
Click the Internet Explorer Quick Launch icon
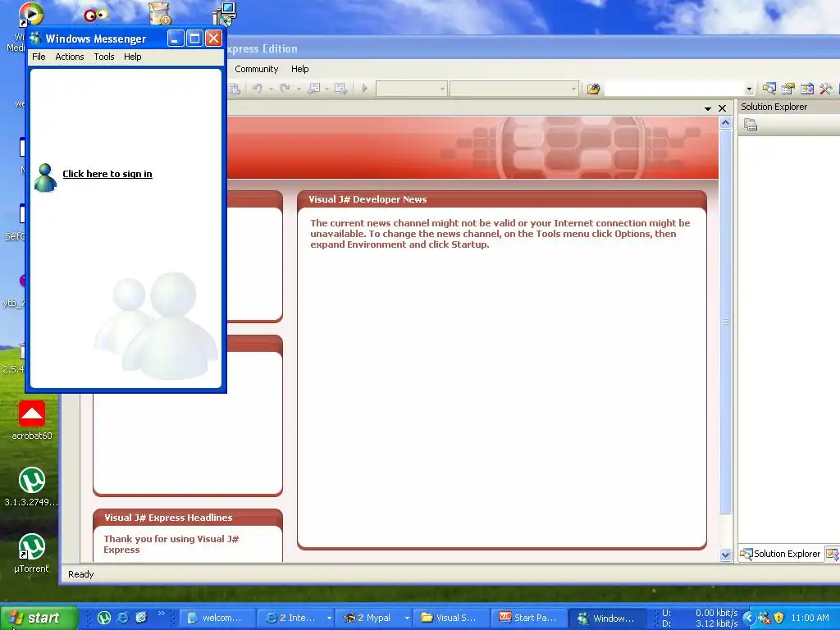tap(123, 618)
